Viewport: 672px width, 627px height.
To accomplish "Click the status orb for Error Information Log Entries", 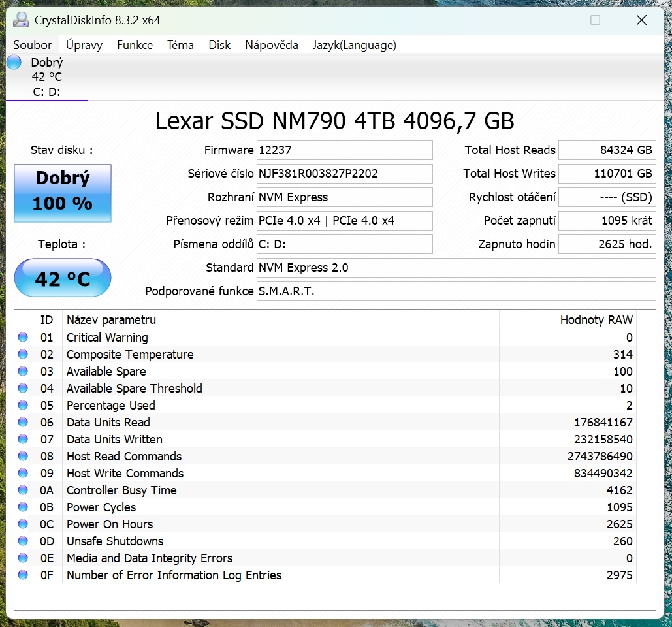I will pos(23,575).
